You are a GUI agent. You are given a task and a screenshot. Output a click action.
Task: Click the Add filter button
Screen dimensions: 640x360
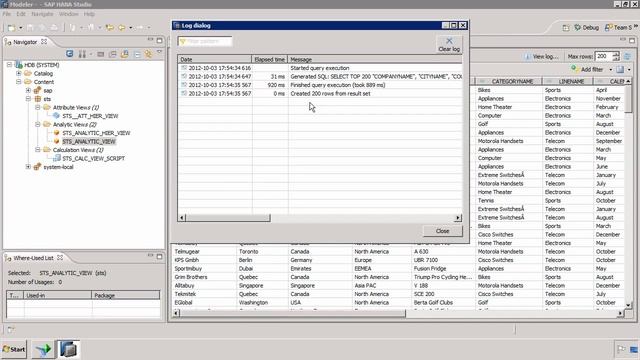588,69
